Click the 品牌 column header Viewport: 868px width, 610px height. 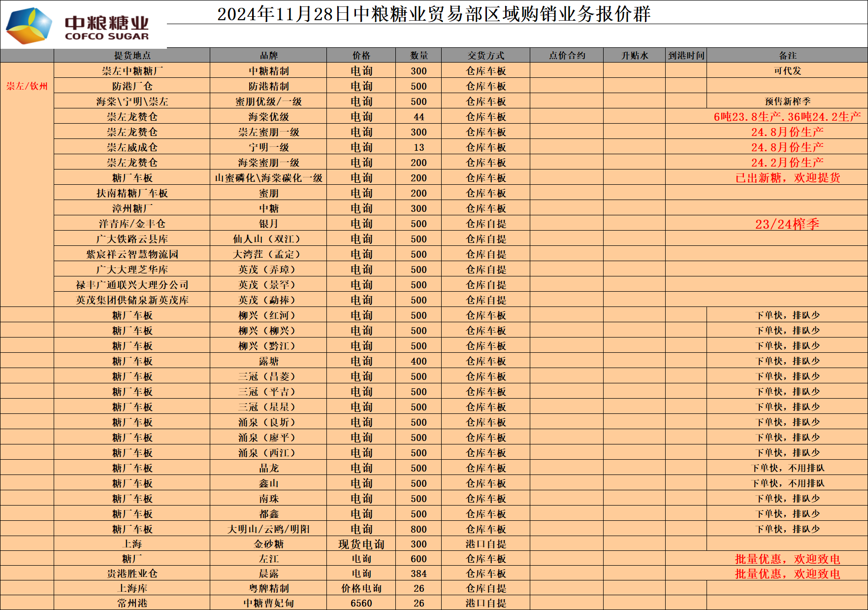(268, 56)
